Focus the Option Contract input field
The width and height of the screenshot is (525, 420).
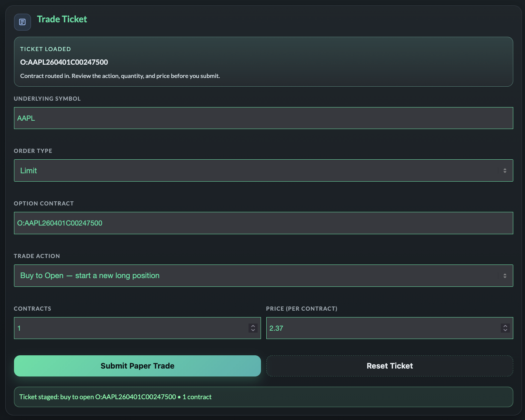[x=263, y=223]
